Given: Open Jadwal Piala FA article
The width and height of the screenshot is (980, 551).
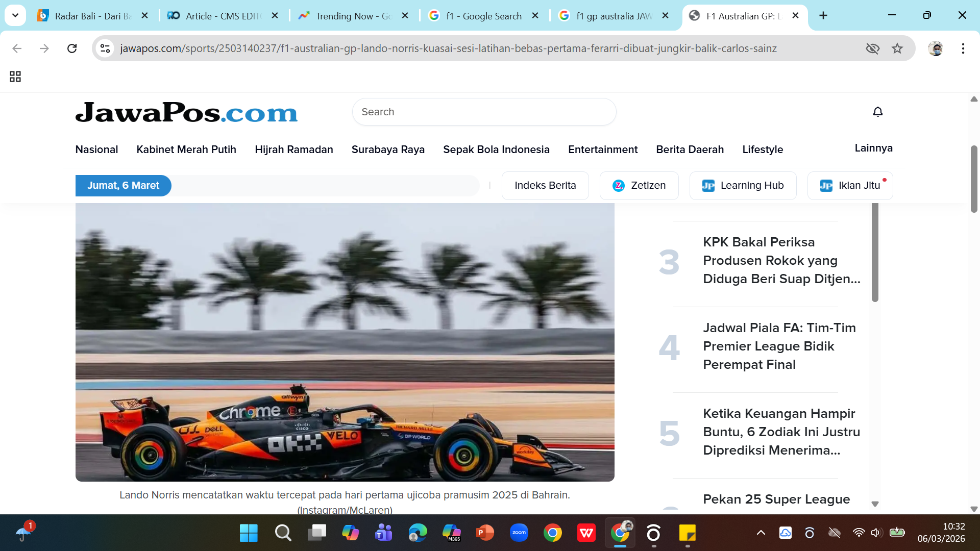Looking at the screenshot, I should pos(779,346).
